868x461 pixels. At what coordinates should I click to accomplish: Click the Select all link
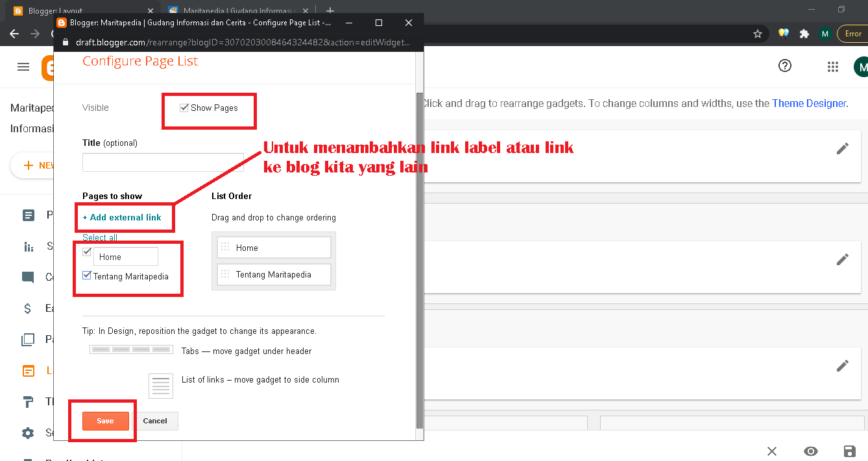(x=100, y=237)
